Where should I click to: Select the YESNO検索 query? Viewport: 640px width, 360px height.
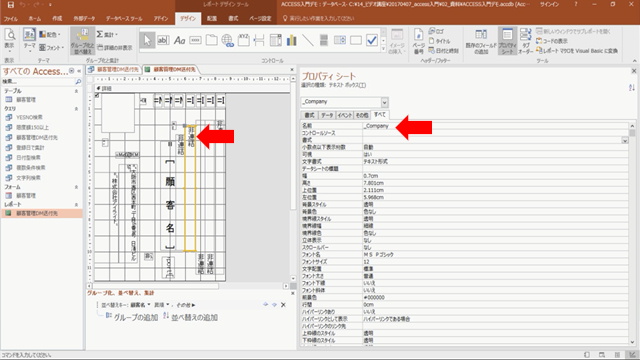click(x=29, y=118)
